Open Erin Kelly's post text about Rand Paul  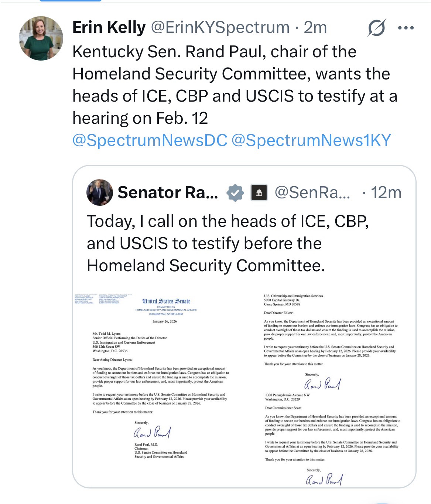[235, 85]
